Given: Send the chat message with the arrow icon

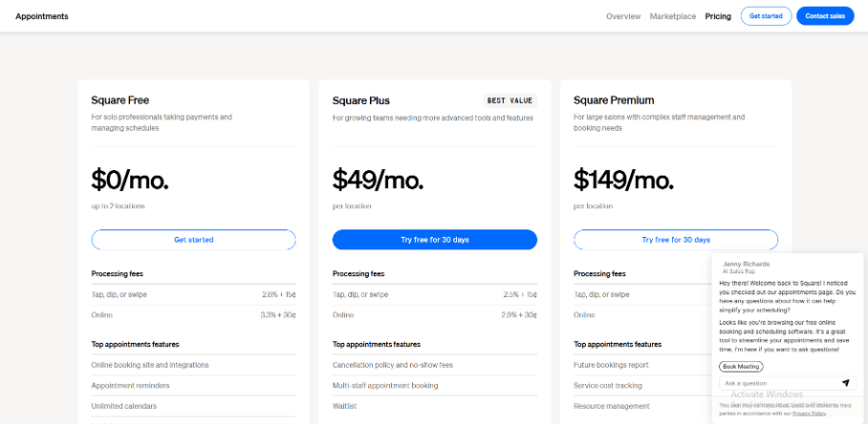Looking at the screenshot, I should [845, 383].
